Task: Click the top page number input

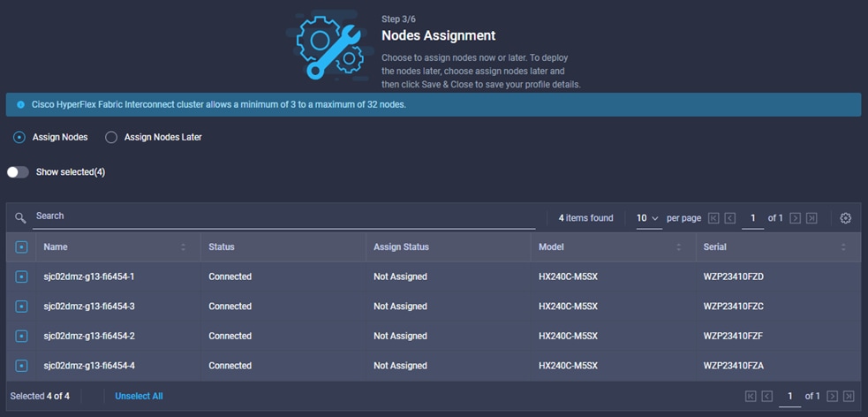Action: (x=752, y=218)
